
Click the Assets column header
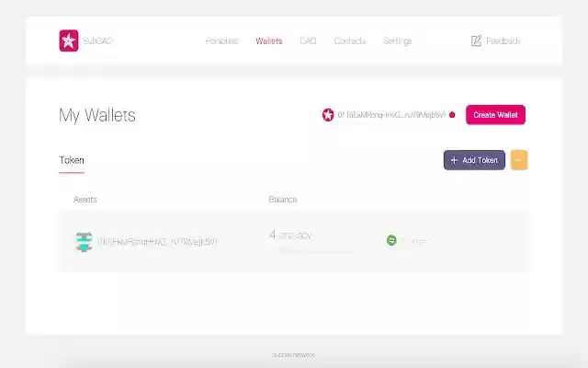coord(85,200)
